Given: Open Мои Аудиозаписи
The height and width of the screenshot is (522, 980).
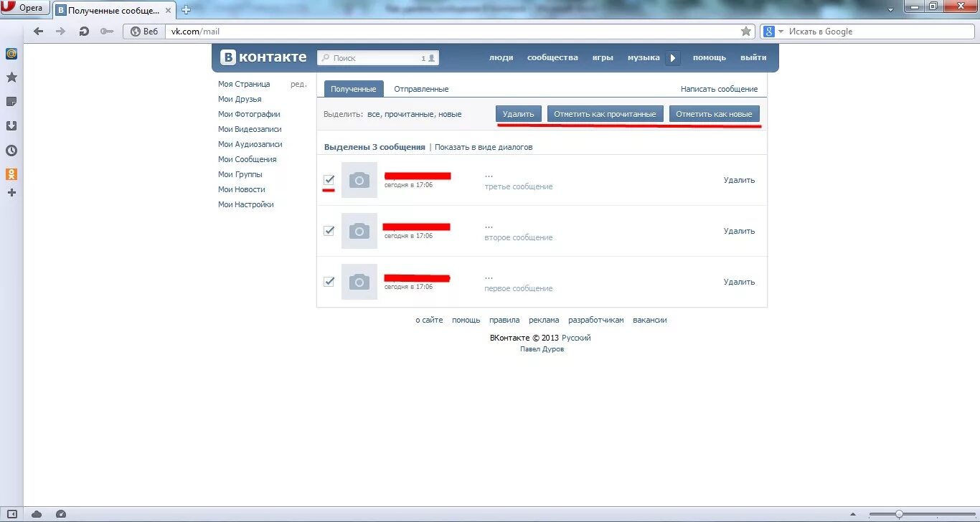Looking at the screenshot, I should (x=250, y=144).
